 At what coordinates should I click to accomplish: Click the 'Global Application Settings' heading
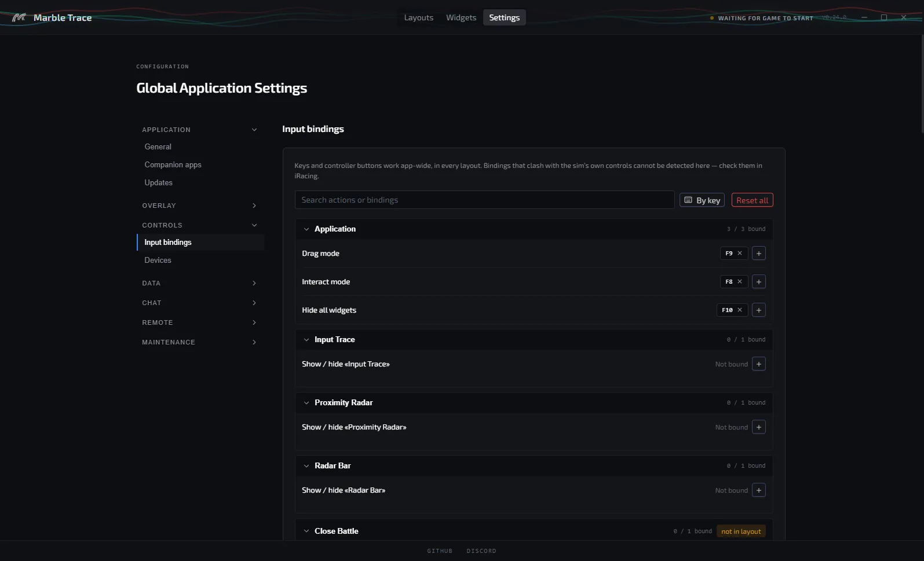click(221, 88)
